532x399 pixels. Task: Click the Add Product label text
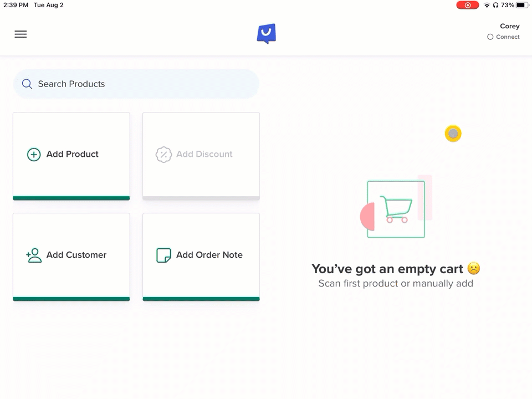[x=73, y=155]
